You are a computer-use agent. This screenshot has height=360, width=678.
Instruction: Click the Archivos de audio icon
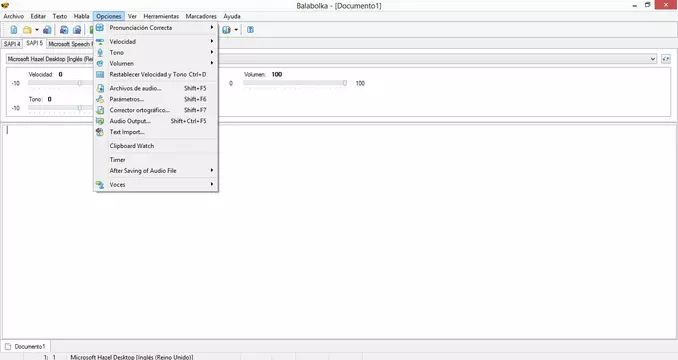pos(100,88)
